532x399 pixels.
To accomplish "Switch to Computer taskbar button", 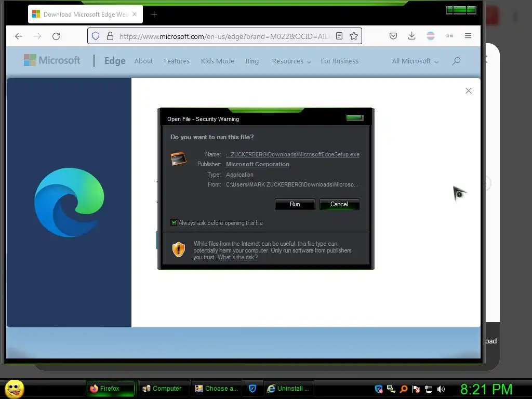I will (164, 389).
